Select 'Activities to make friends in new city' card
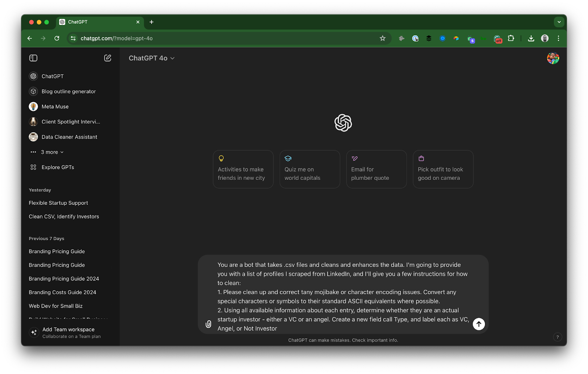Screen dimensions: 588x374 243,169
